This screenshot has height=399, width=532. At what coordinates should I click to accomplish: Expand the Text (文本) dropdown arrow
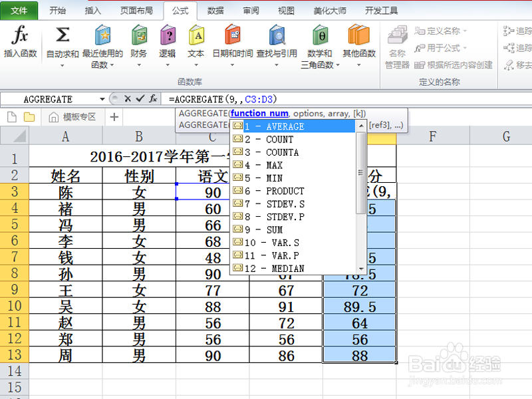[x=196, y=65]
